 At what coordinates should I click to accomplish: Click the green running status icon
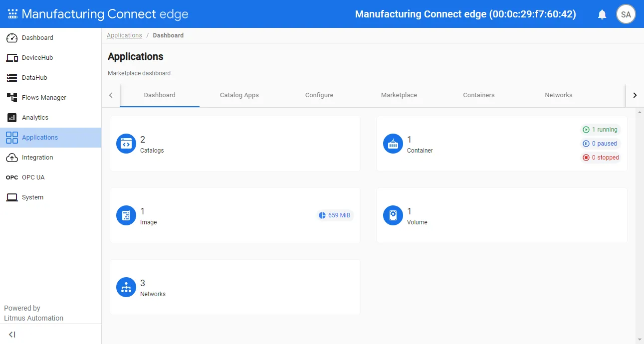click(x=586, y=130)
